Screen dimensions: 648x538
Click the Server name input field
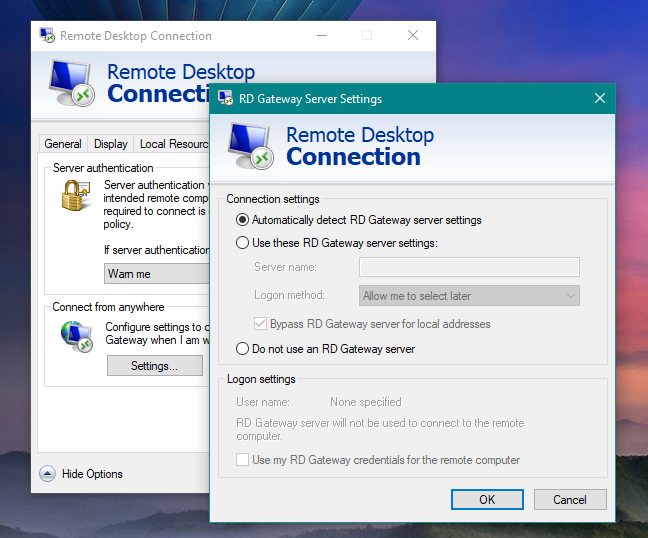pos(469,267)
